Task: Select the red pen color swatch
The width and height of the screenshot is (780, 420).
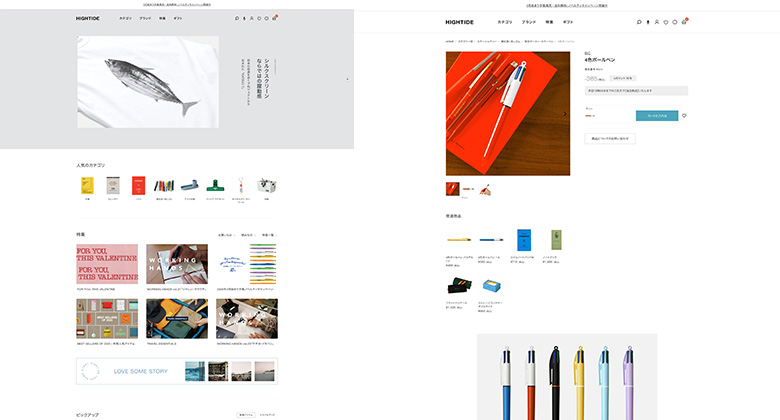Action: (x=588, y=115)
